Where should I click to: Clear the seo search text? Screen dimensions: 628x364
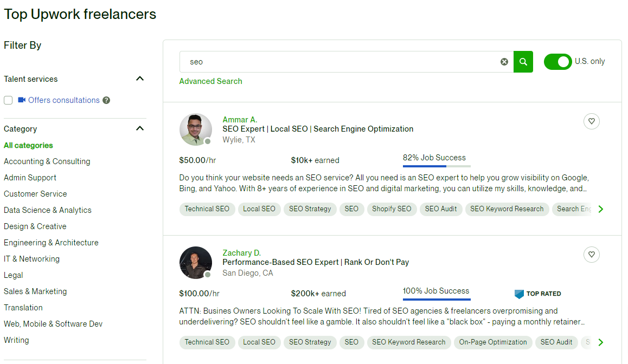[x=504, y=62]
